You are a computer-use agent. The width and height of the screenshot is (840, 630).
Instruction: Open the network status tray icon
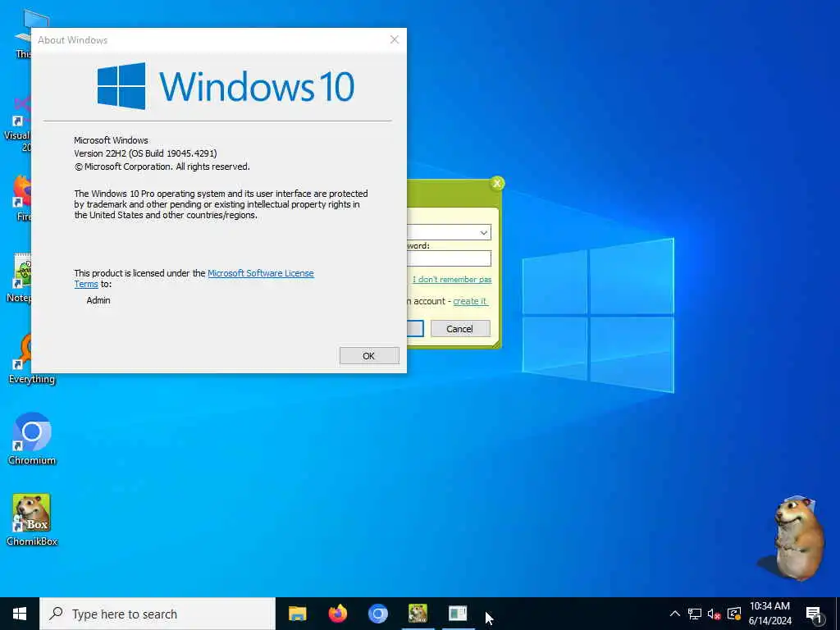[695, 614]
